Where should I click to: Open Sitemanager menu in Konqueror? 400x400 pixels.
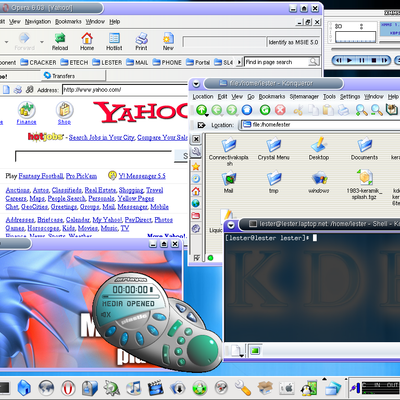304,97
